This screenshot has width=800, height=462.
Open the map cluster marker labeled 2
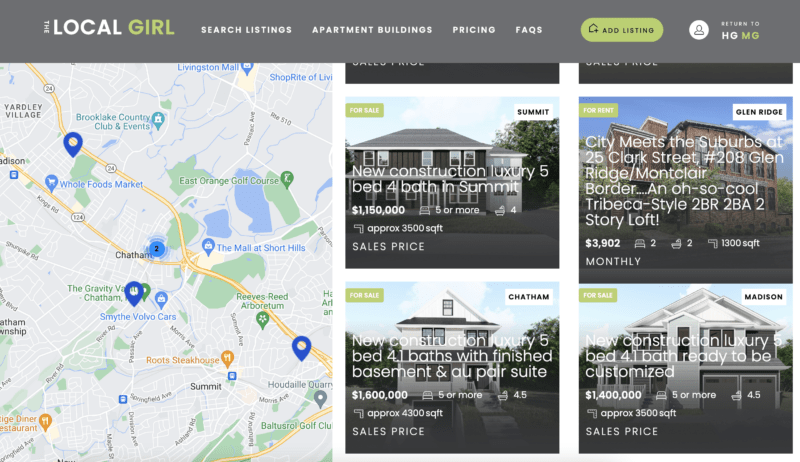click(x=157, y=249)
